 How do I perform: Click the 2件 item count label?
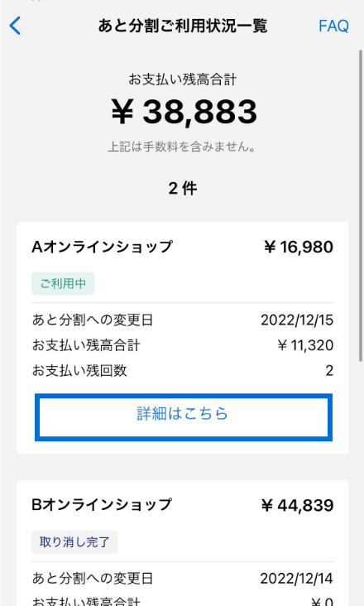point(183,189)
